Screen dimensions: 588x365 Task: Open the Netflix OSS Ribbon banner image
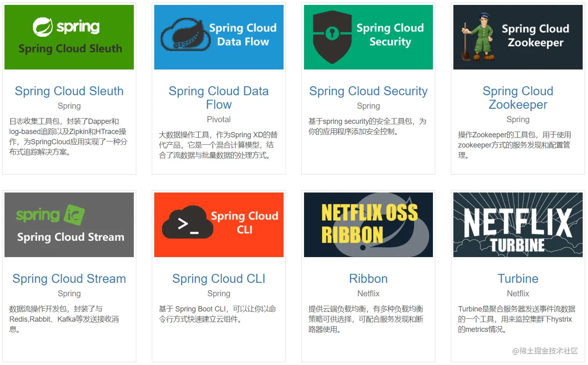click(368, 225)
